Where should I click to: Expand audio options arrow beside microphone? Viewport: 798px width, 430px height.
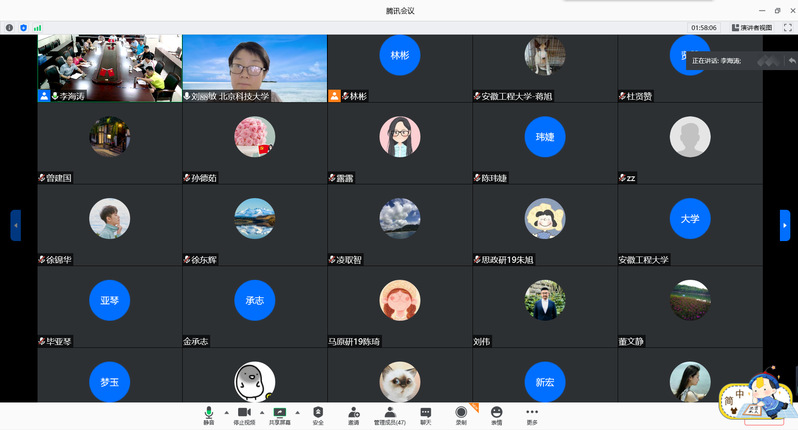click(225, 411)
